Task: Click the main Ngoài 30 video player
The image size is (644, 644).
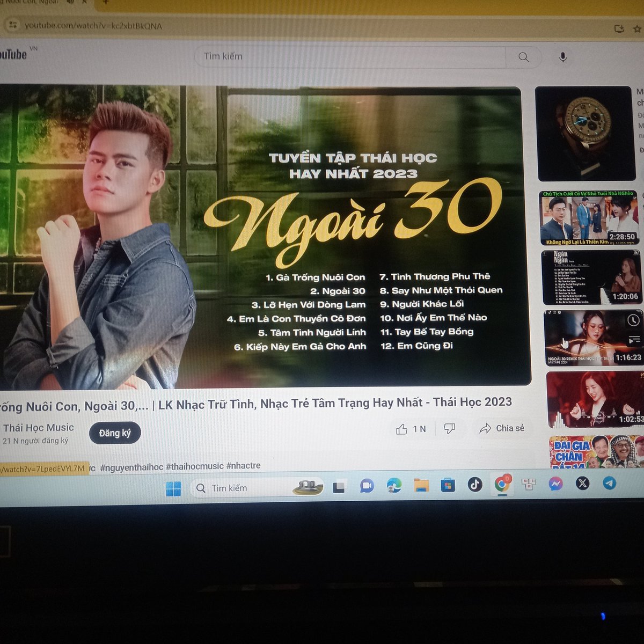Action: (263, 236)
